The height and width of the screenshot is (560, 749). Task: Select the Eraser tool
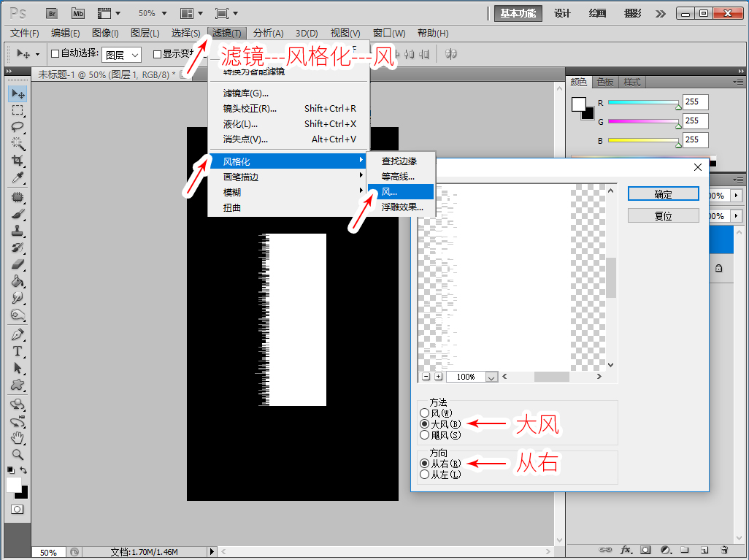point(18,264)
